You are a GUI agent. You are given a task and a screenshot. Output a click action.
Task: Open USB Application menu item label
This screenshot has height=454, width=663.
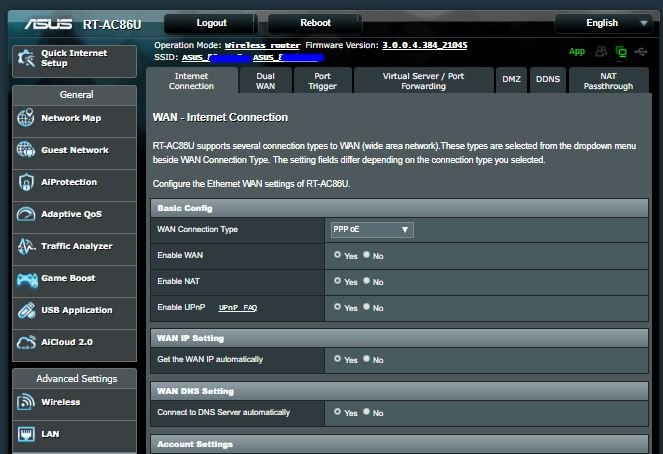(x=77, y=310)
